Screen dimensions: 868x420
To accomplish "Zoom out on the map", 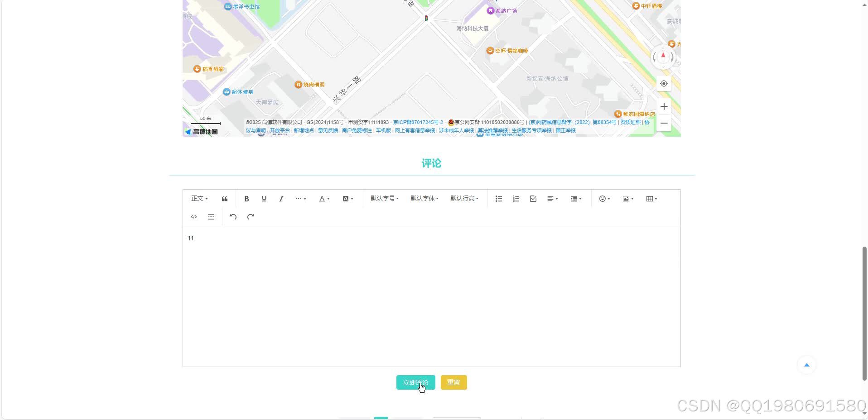I will click(x=664, y=123).
